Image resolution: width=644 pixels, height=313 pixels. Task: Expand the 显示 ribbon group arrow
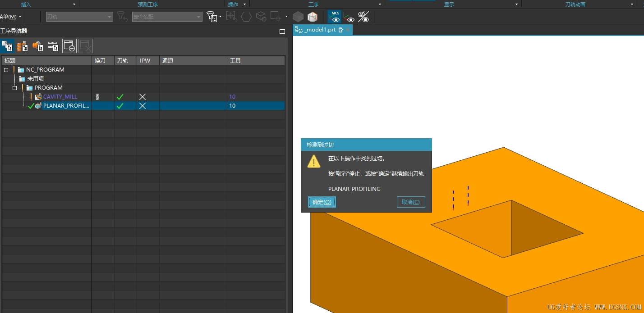(x=516, y=4)
